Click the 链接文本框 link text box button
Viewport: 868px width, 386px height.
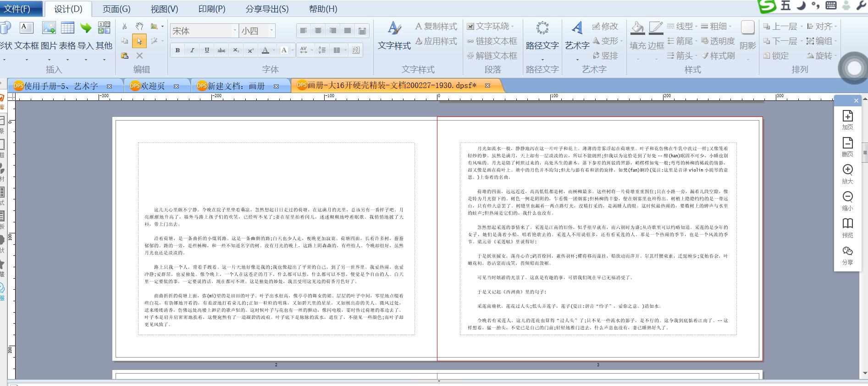492,41
